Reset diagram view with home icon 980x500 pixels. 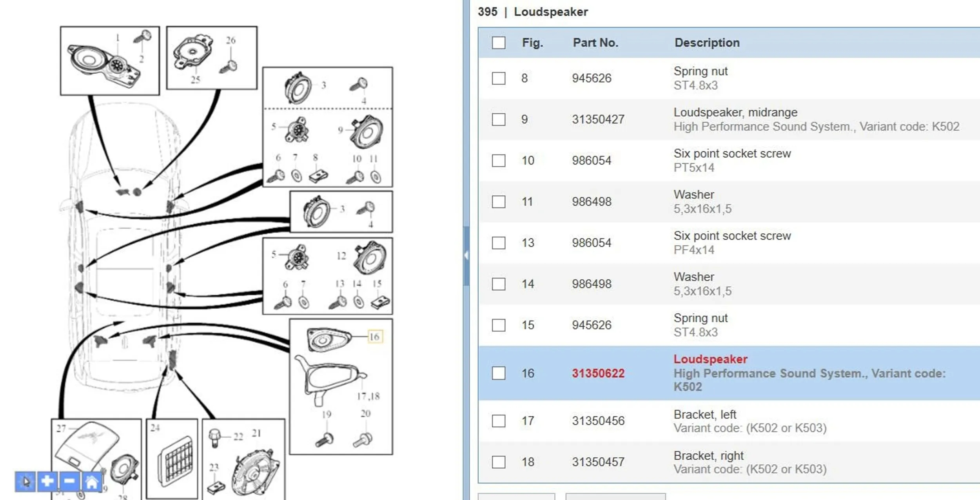coord(92,481)
